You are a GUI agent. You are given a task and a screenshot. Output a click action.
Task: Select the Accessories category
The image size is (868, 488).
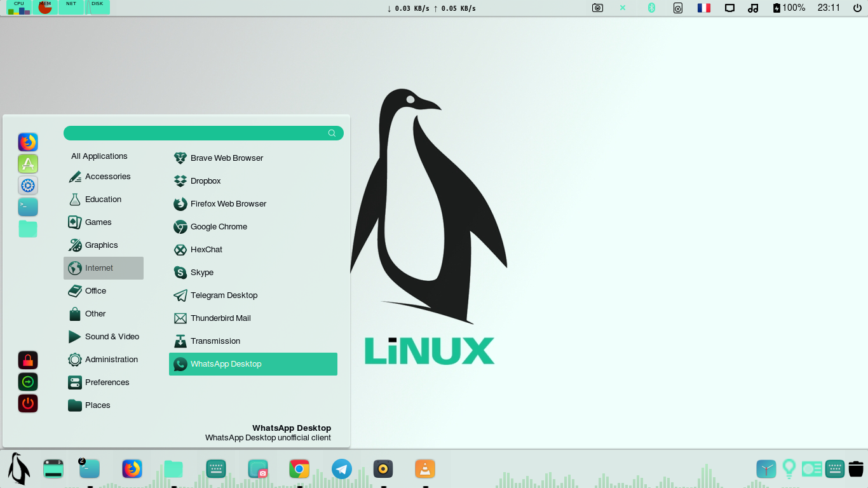pyautogui.click(x=104, y=177)
